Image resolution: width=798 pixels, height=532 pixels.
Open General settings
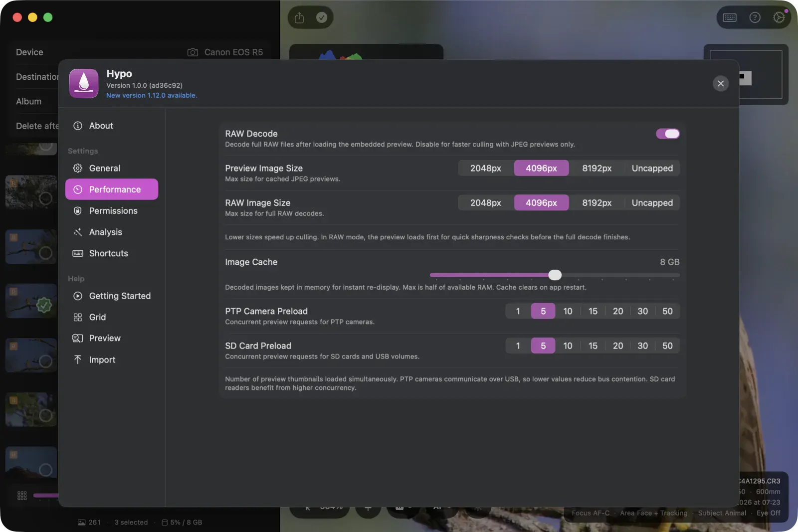(112, 168)
